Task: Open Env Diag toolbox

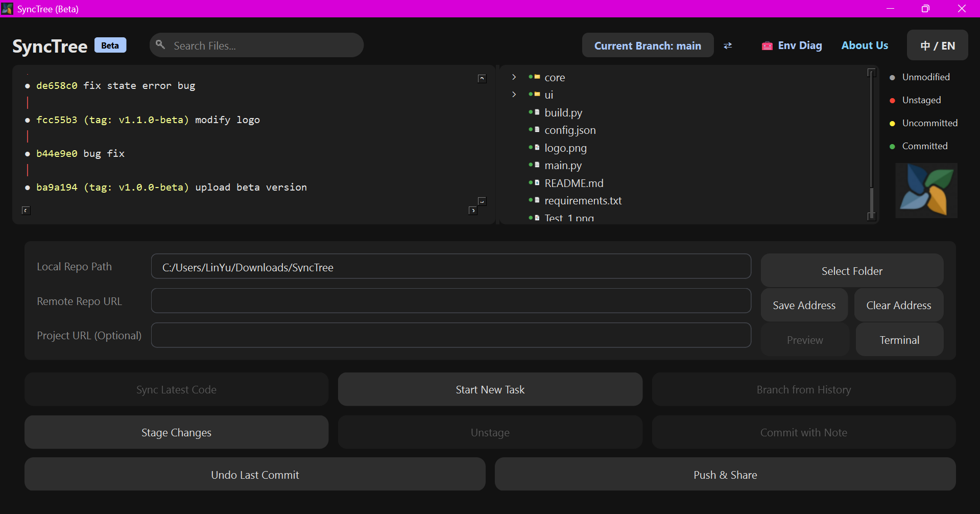Action: (792, 45)
